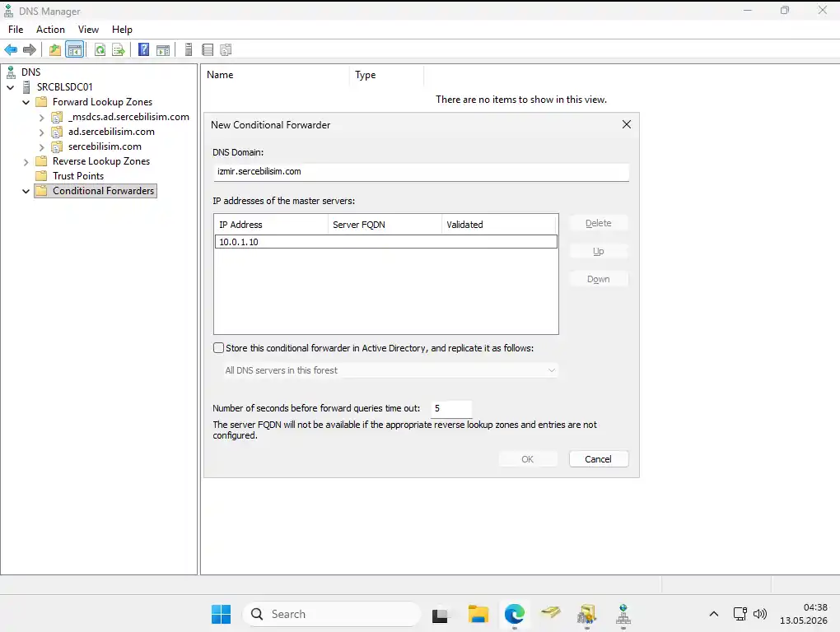Toggle the Show/Hide Console Tree button
The width and height of the screenshot is (840, 632).
(x=75, y=49)
